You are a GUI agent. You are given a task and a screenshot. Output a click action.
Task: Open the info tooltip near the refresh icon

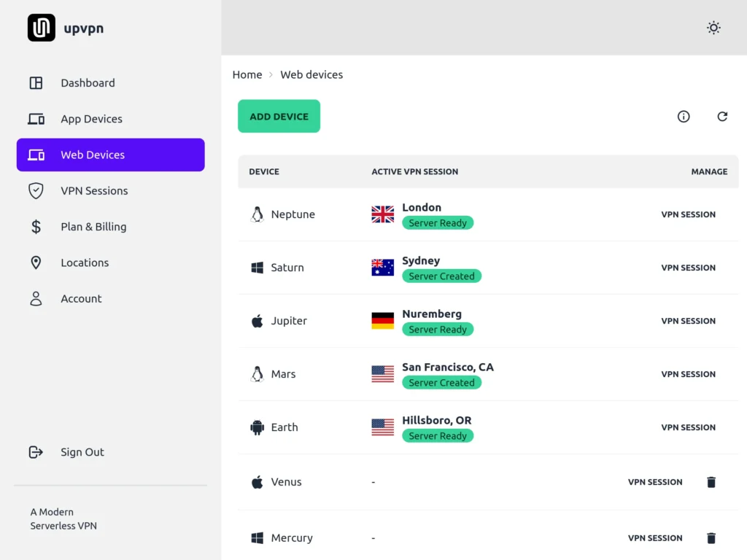684,117
